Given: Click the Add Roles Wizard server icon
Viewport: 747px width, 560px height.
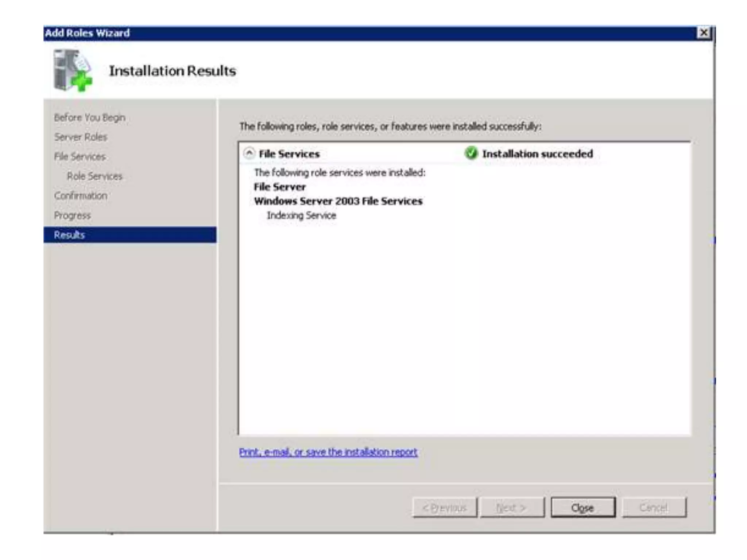Looking at the screenshot, I should point(72,70).
